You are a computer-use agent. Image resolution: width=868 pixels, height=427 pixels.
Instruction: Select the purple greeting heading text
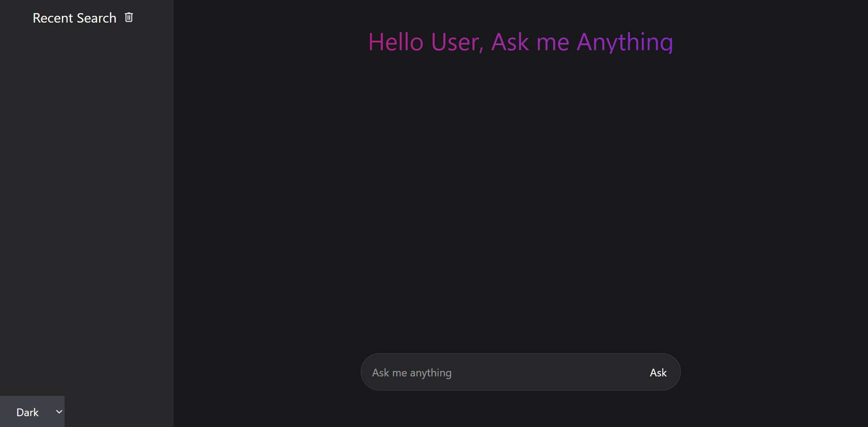point(520,42)
